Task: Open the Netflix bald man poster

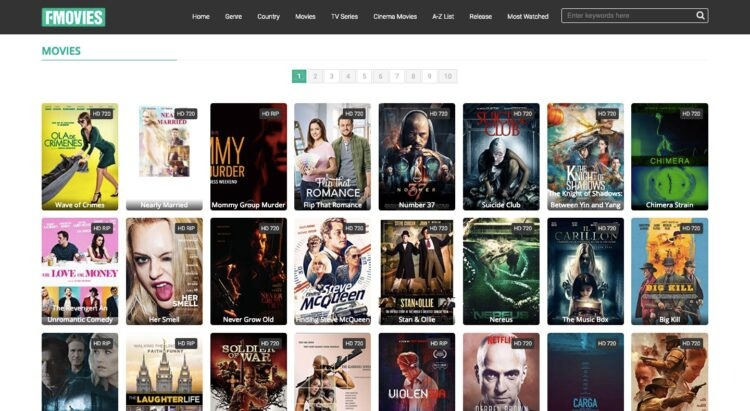Action: click(501, 372)
